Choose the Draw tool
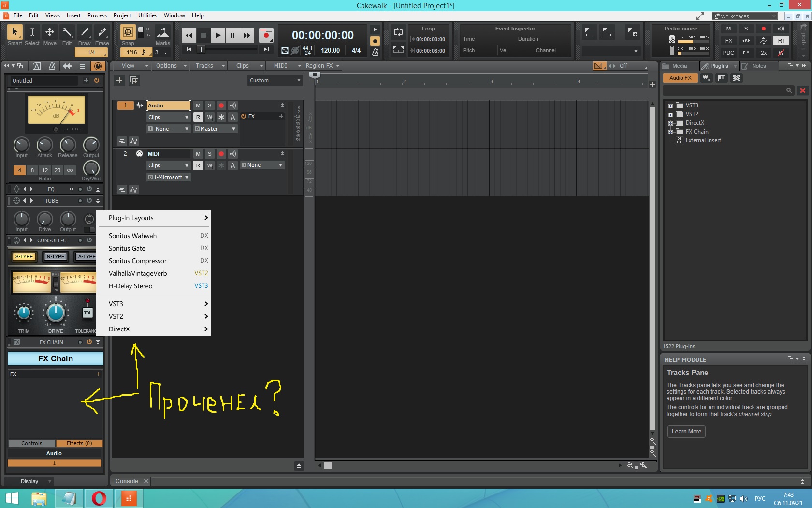The width and height of the screenshot is (812, 508). (x=85, y=32)
